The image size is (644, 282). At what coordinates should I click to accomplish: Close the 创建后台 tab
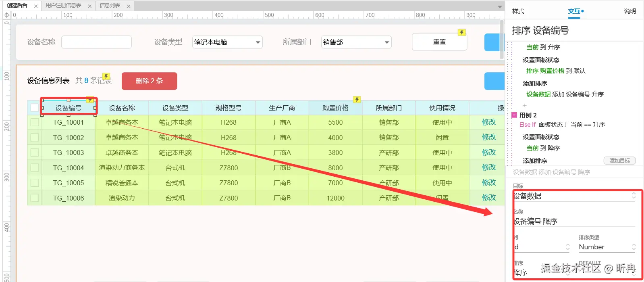(36, 6)
